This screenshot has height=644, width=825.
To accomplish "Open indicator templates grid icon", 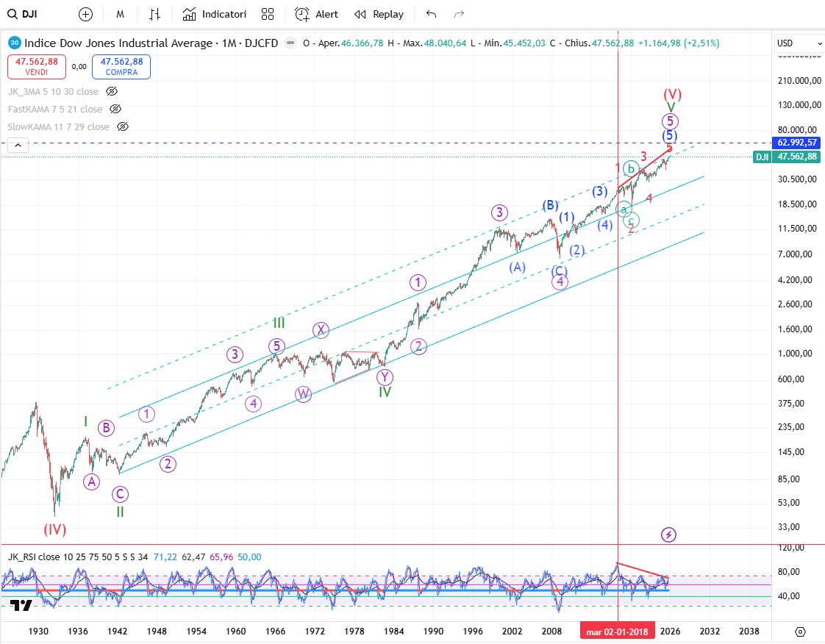I will (268, 14).
